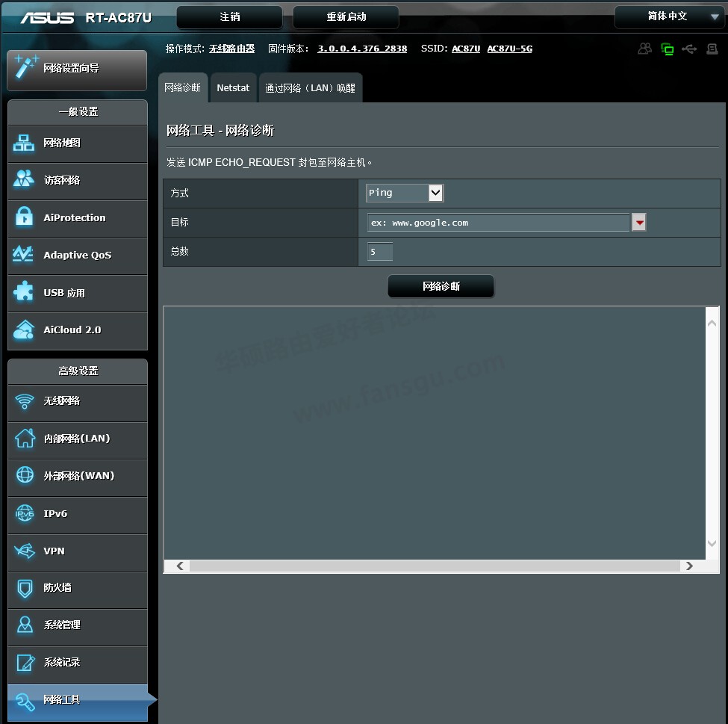Click firmware version 3.0.0.4.376_2838 link
Viewport: 728px width, 724px height.
362,49
